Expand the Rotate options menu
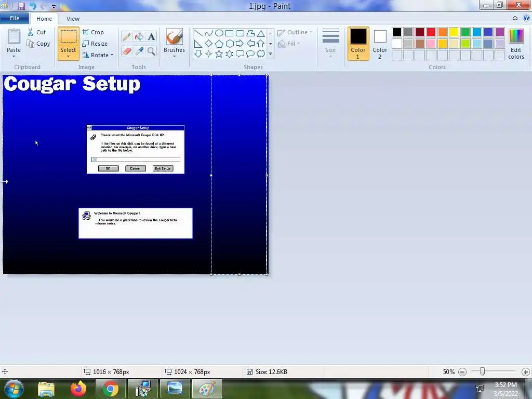 coord(112,55)
